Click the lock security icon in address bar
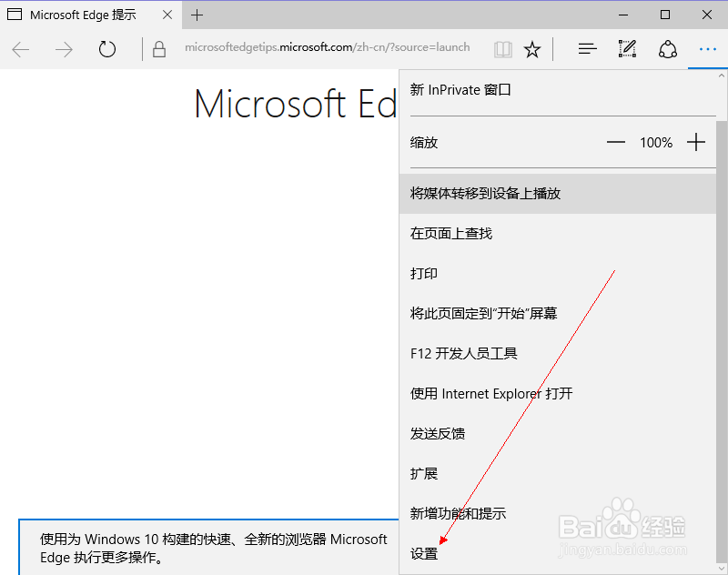Viewport: 728px width, 575px height. point(159,49)
